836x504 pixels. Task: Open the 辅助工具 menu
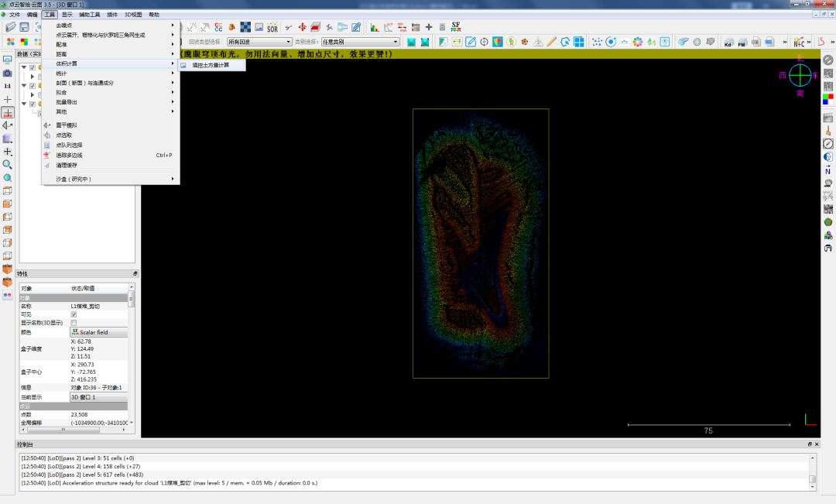coord(90,15)
